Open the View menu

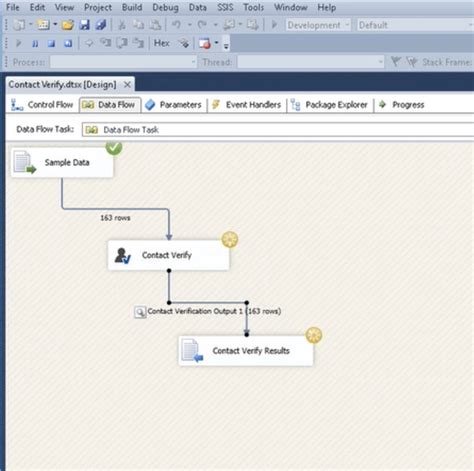64,7
